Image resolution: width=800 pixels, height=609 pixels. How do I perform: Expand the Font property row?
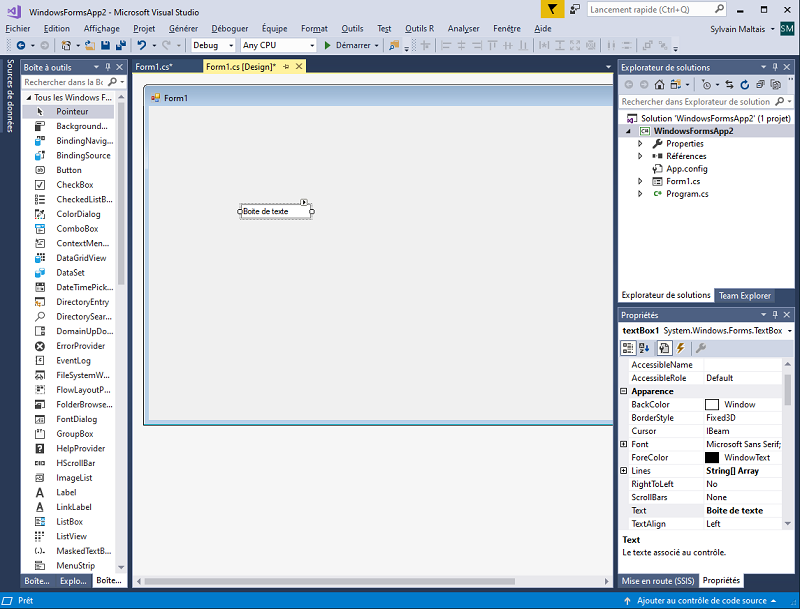[x=624, y=444]
